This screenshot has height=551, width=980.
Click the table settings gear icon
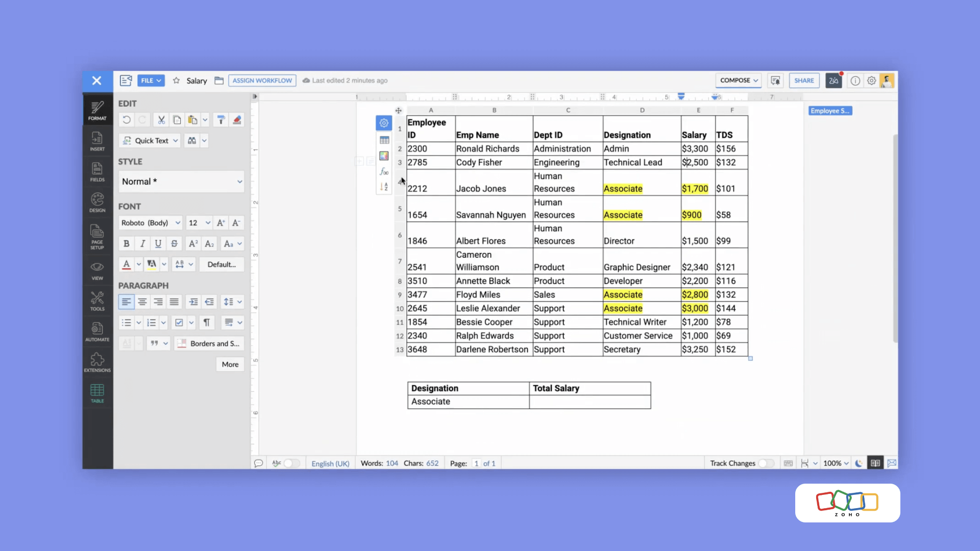click(384, 123)
